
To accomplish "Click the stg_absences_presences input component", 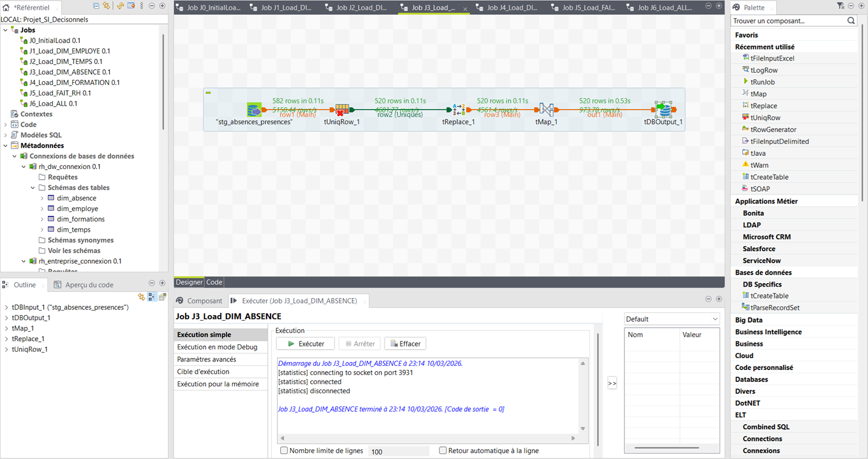I will (x=255, y=109).
